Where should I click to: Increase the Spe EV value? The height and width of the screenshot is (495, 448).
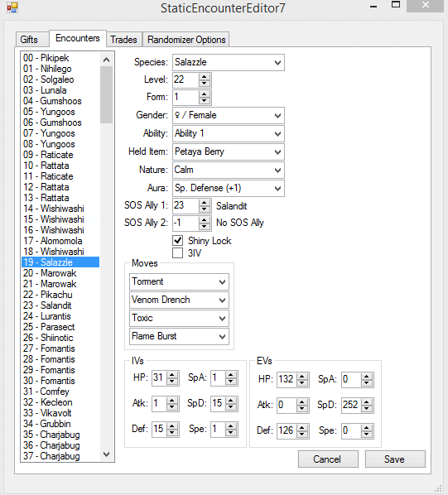pos(367,428)
